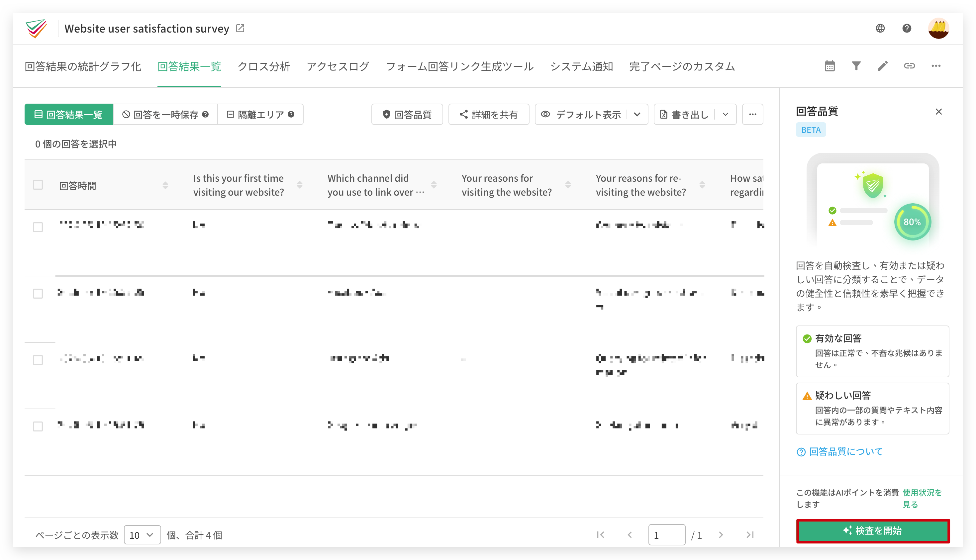The height and width of the screenshot is (560, 976).
Task: Check the fourth response row checkbox
Action: (x=38, y=426)
